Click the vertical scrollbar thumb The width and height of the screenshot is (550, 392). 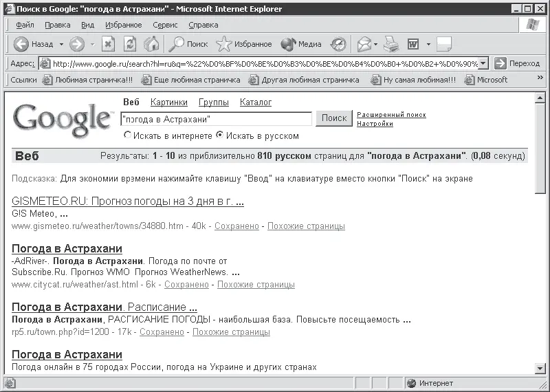pyautogui.click(x=540, y=148)
